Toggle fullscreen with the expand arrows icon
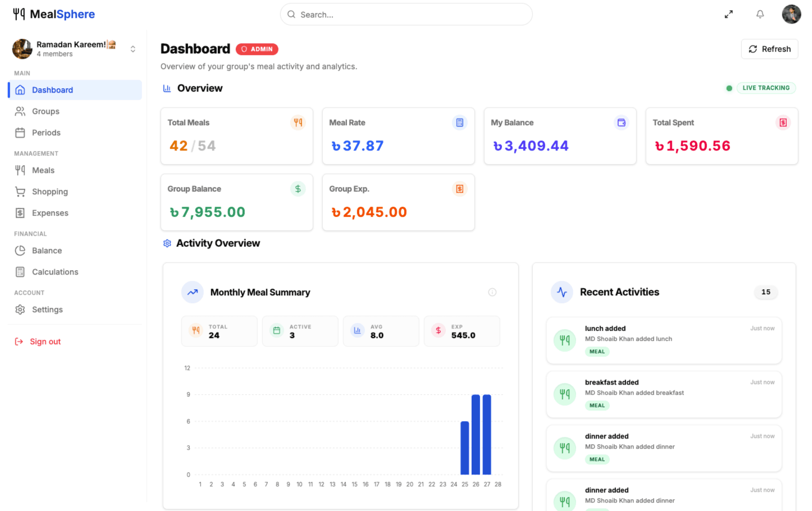812x511 pixels. [x=728, y=15]
